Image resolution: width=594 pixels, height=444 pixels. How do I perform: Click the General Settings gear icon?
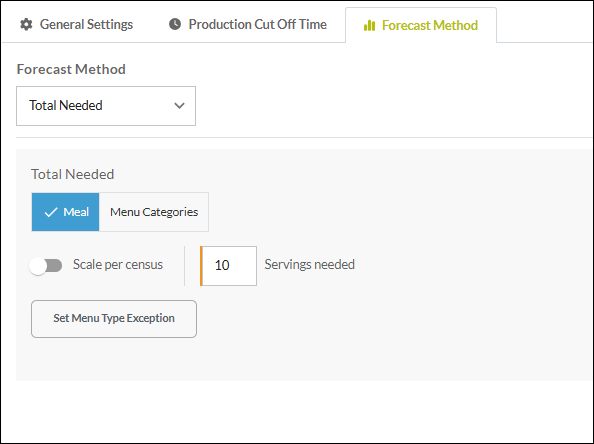click(x=26, y=25)
